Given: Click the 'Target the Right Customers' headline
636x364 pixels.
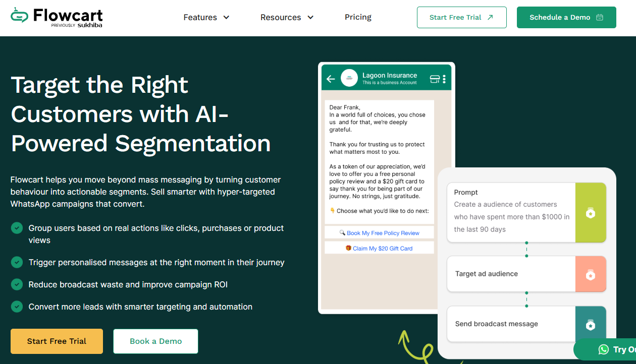Looking at the screenshot, I should [x=141, y=114].
